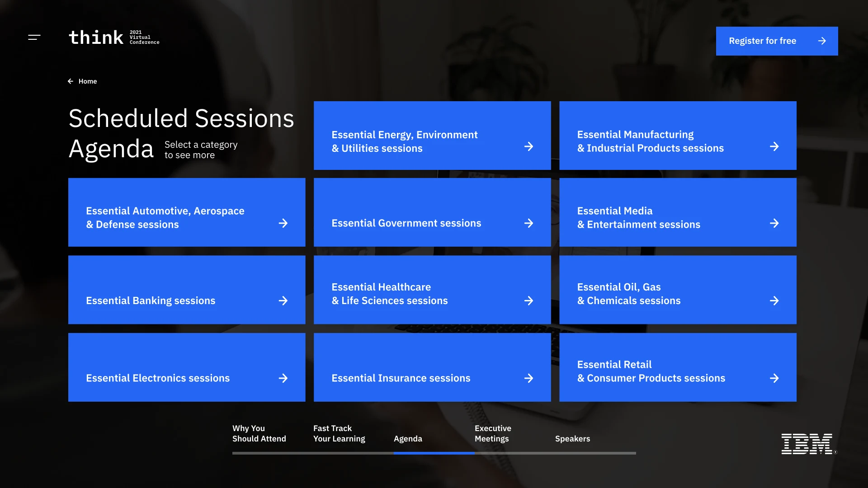868x488 pixels.
Task: Open the Executive Meetings tab
Action: 493,433
